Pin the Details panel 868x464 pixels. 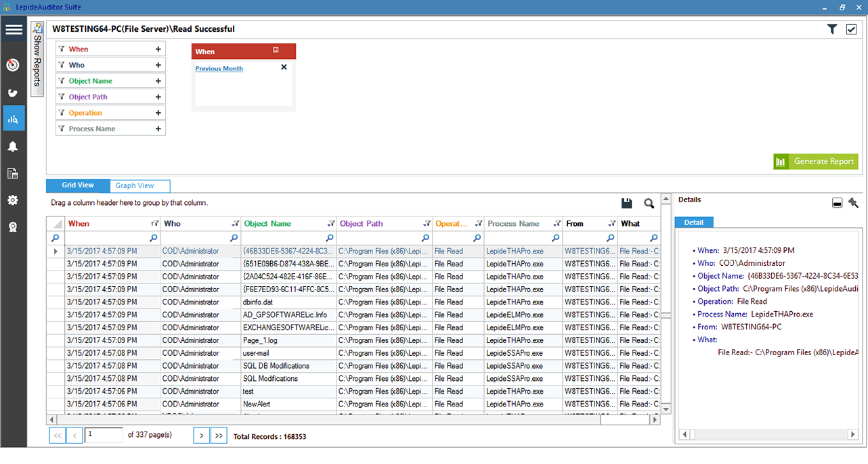pyautogui.click(x=853, y=202)
